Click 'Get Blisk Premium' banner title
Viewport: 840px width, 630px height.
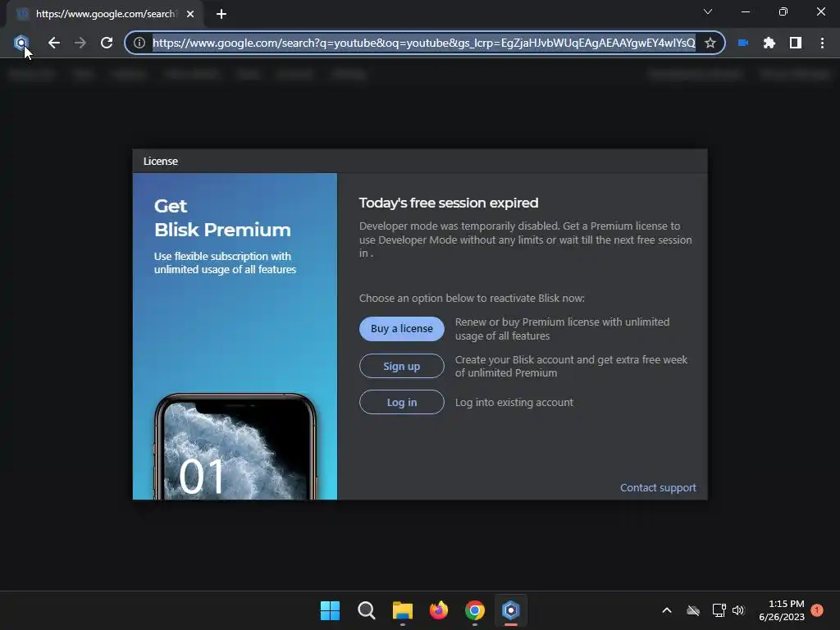pos(222,218)
